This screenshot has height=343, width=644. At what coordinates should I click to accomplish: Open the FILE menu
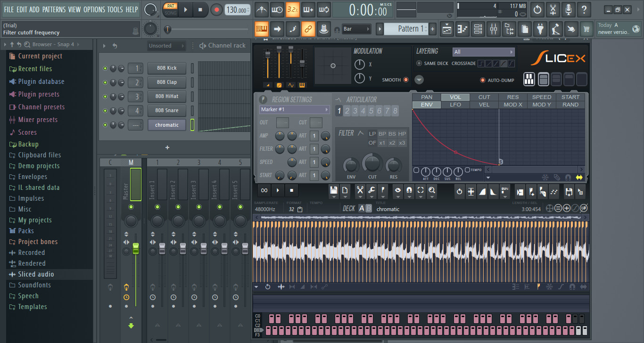pyautogui.click(x=9, y=9)
